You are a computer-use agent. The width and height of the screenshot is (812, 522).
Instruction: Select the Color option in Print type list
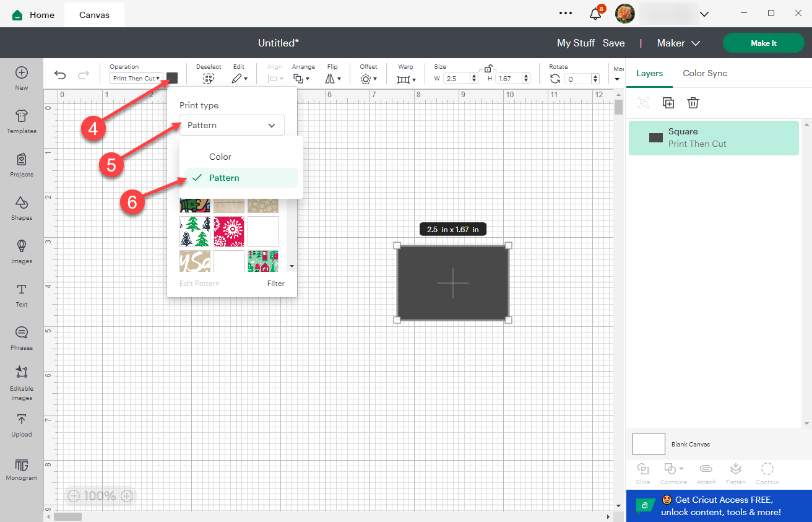(220, 156)
